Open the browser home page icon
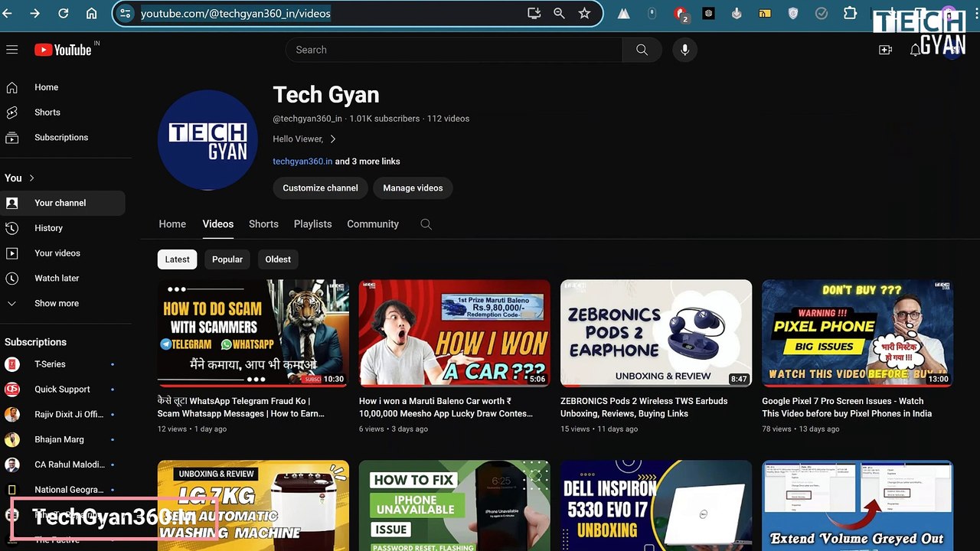 pyautogui.click(x=91, y=13)
